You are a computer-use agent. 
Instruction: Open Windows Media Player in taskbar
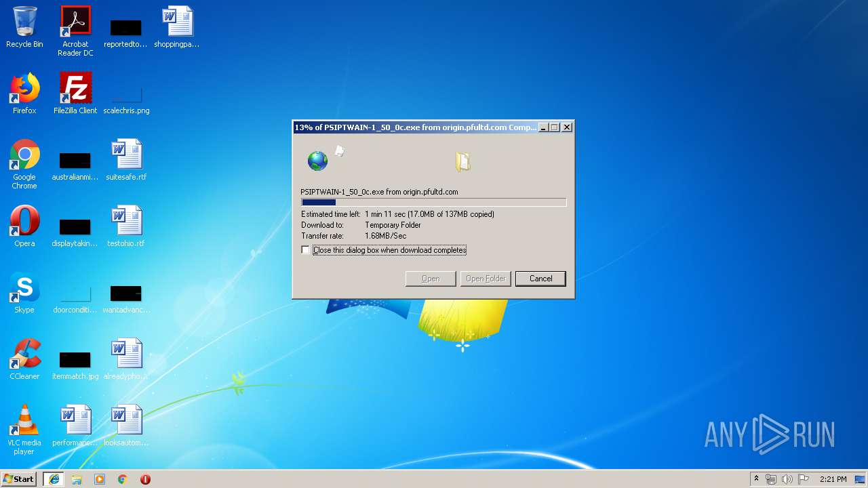coord(100,479)
